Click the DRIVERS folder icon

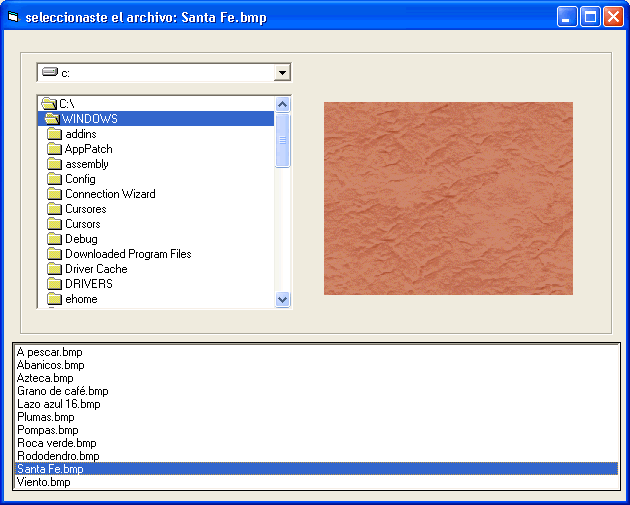pos(54,284)
